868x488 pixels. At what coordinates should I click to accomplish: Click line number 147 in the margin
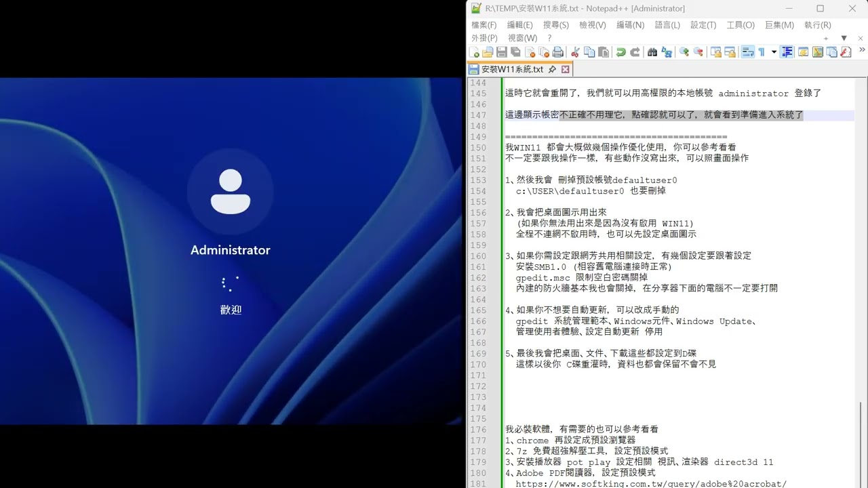479,115
